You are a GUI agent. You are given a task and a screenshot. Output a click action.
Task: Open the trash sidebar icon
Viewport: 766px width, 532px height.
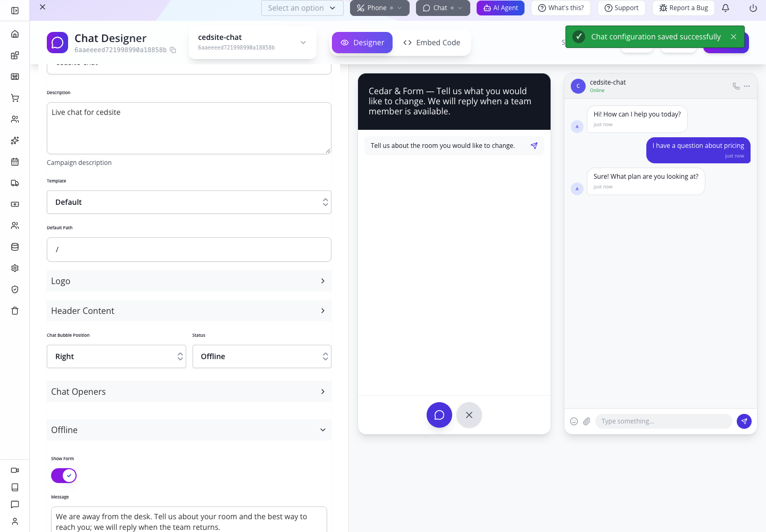pos(15,311)
